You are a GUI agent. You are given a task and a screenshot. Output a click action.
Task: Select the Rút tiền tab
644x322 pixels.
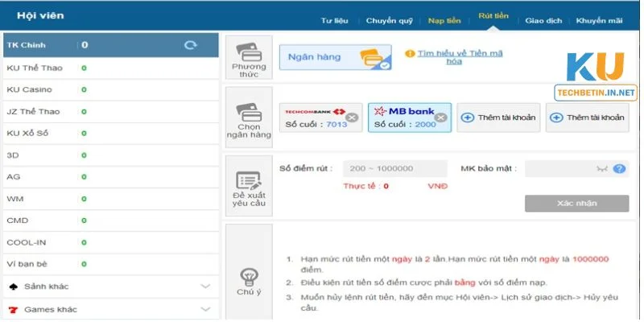[493, 16]
